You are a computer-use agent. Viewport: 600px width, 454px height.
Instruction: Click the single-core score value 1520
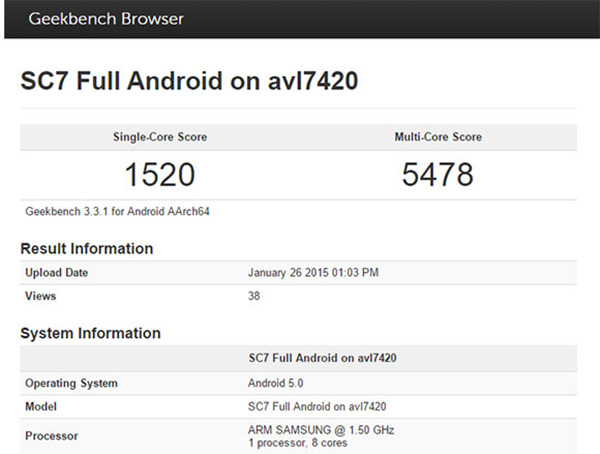pos(160,175)
